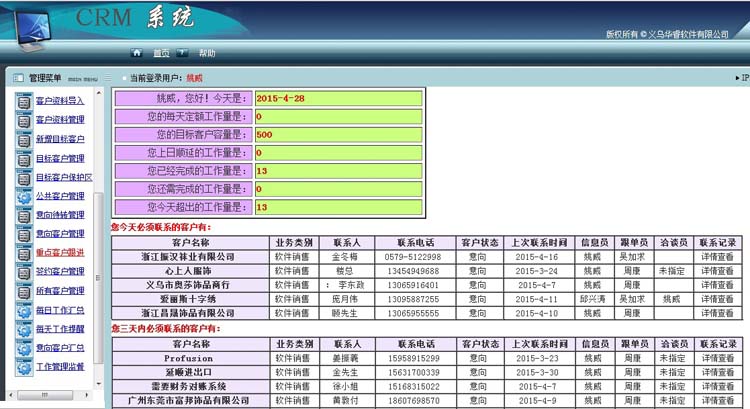Click the icon beside 签约客户管理
The width and height of the screenshot is (750, 409).
coord(24,272)
